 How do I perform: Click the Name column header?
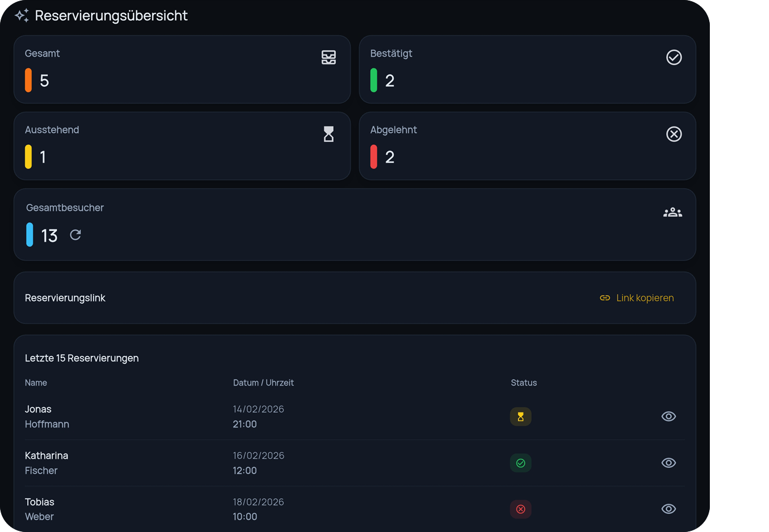click(36, 383)
